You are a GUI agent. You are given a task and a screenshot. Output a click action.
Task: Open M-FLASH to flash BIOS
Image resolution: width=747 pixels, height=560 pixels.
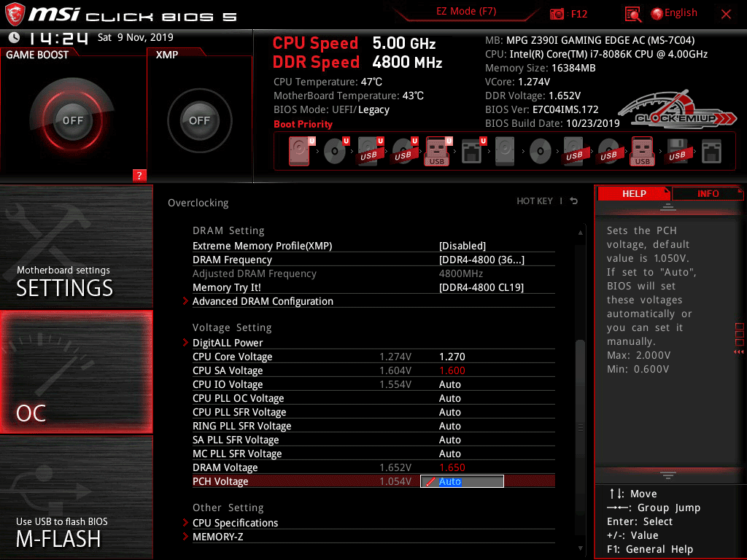coord(76,497)
